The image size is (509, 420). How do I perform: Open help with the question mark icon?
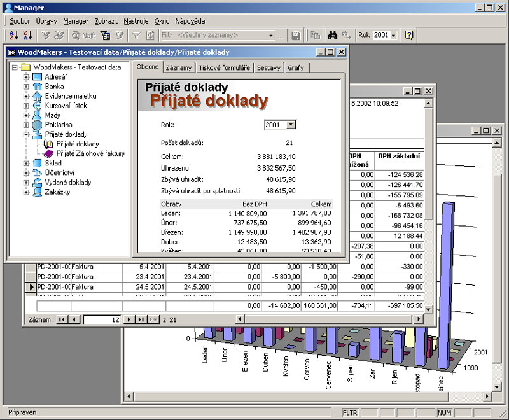409,36
